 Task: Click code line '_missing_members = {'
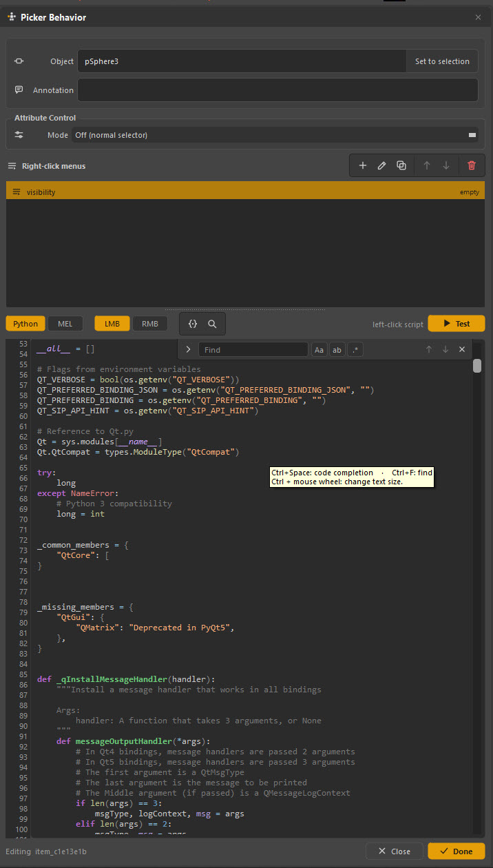click(85, 607)
